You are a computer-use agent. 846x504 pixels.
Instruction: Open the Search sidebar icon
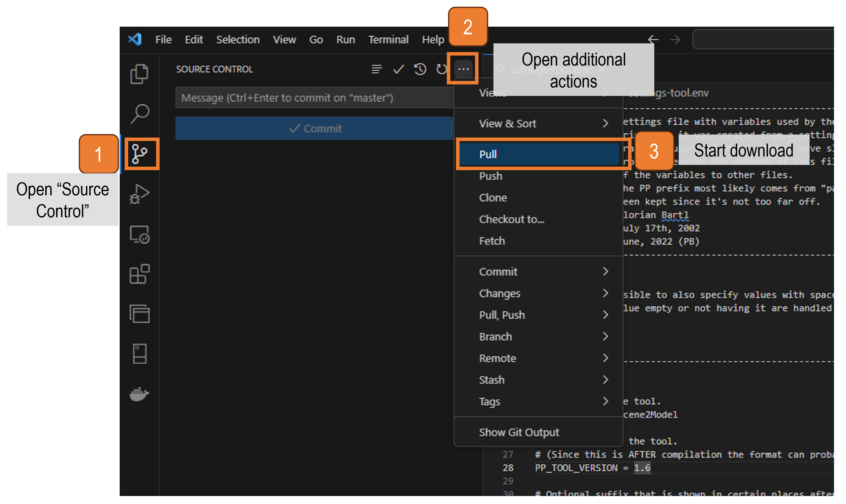coord(139,113)
